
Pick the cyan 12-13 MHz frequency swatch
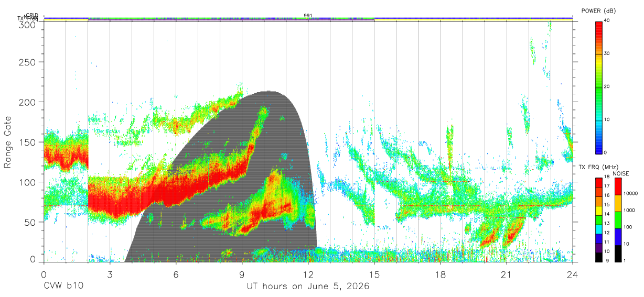coord(599,229)
